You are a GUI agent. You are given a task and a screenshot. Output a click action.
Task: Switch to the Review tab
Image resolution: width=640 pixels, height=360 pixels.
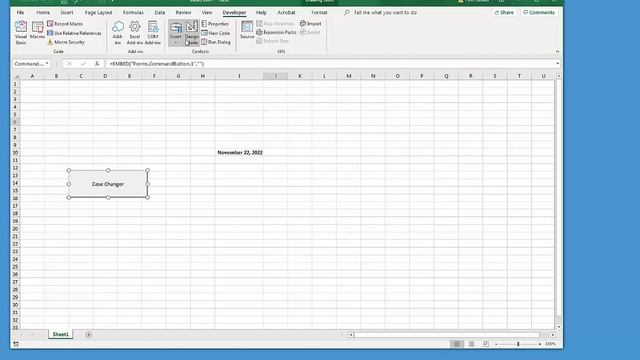coord(183,12)
